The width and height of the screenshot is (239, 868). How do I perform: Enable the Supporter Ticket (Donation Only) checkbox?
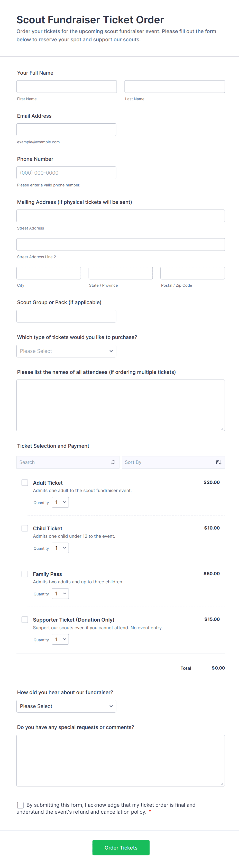25,619
